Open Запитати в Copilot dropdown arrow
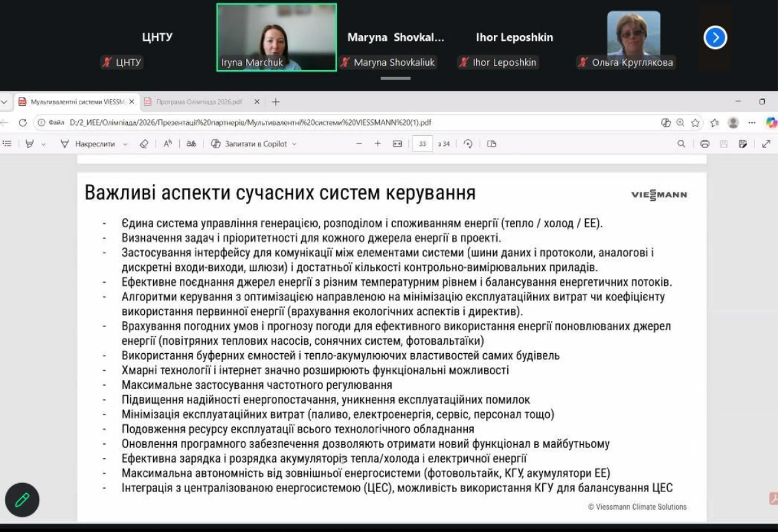778x532 pixels. [x=294, y=144]
